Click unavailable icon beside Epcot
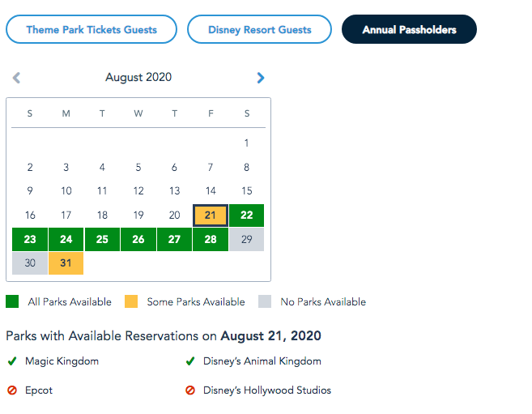This screenshot has width=532, height=414. [11, 391]
